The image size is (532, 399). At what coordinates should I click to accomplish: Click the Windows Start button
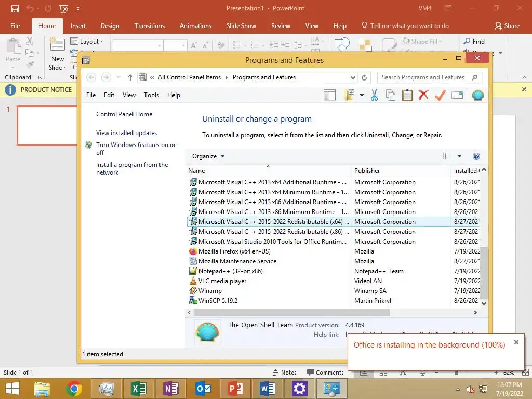pos(12,389)
